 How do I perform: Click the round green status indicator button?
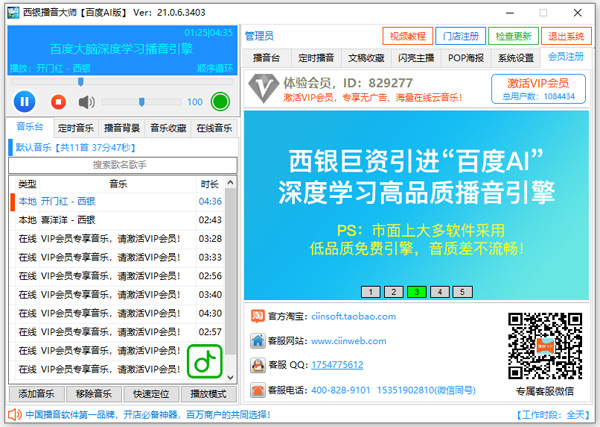pos(220,102)
